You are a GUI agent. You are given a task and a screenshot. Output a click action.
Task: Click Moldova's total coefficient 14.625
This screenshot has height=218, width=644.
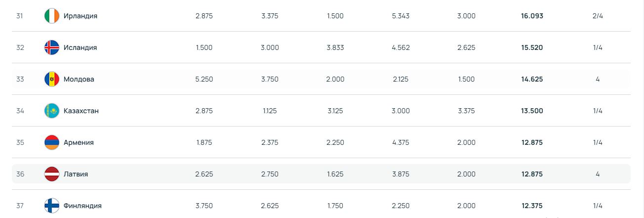(x=532, y=79)
